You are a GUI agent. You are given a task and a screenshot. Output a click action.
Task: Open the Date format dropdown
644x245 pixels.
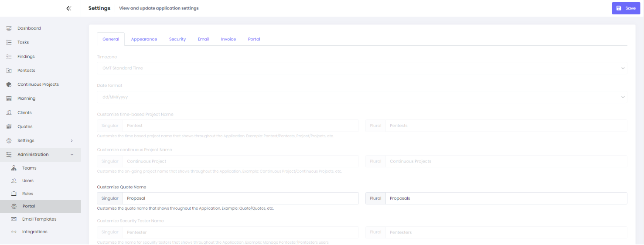point(362,97)
